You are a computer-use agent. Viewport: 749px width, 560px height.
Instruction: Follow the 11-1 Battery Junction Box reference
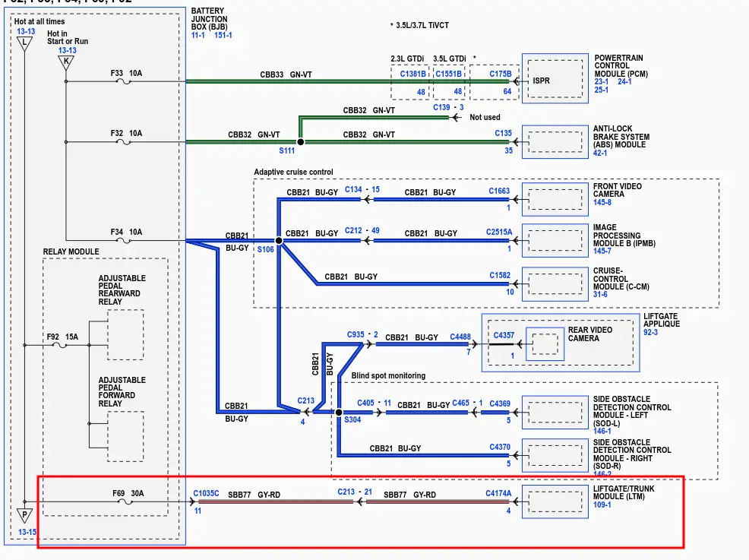[198, 36]
